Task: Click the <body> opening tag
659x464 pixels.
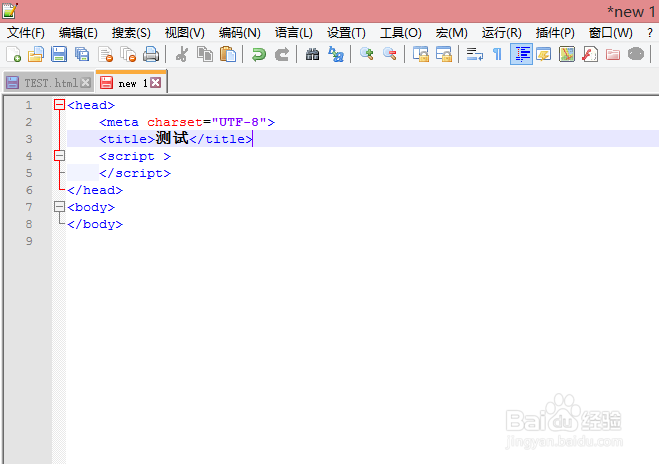Action: 91,207
